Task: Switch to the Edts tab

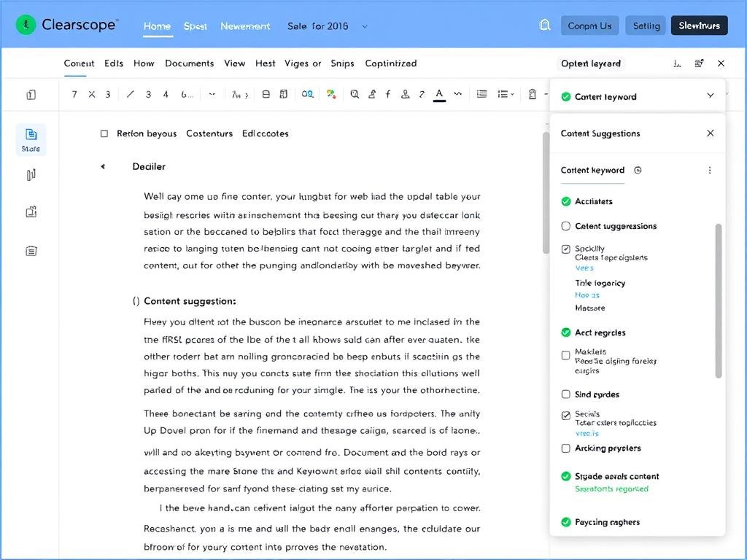Action: [113, 63]
